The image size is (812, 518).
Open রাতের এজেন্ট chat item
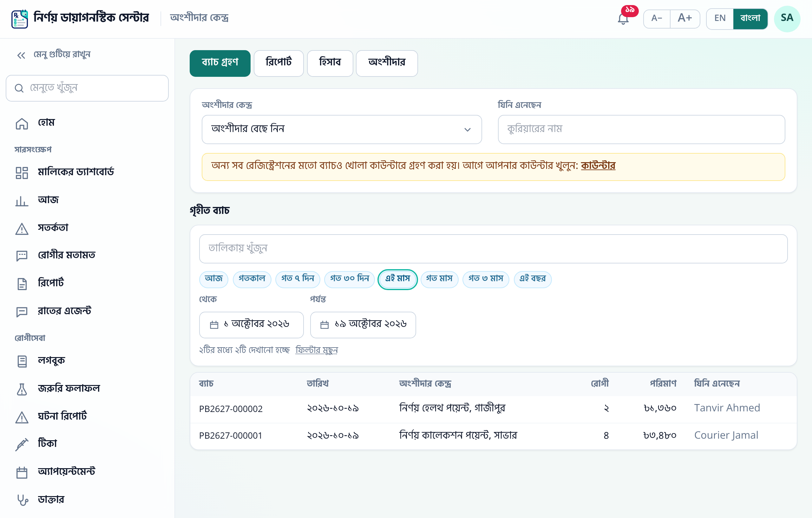[87, 311]
